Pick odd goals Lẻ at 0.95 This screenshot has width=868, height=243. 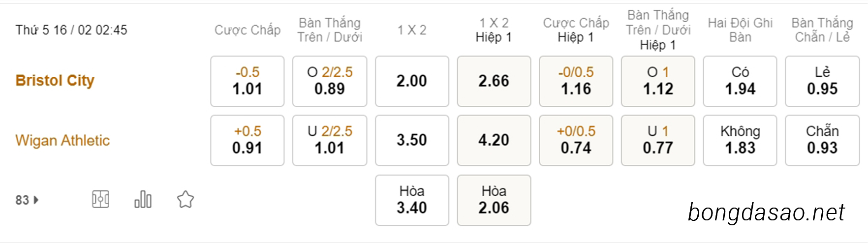tap(822, 81)
